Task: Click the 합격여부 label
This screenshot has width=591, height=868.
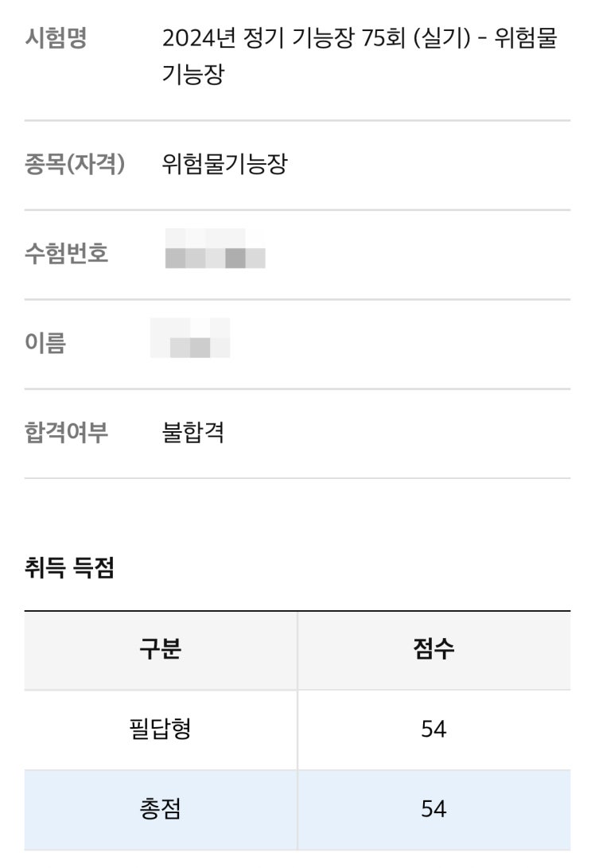Action: [x=66, y=432]
